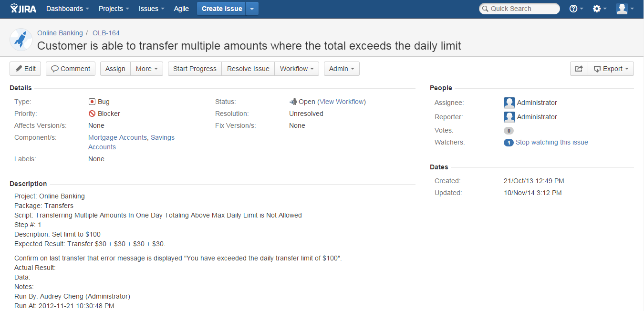Open the Agile menu item

[181, 9]
